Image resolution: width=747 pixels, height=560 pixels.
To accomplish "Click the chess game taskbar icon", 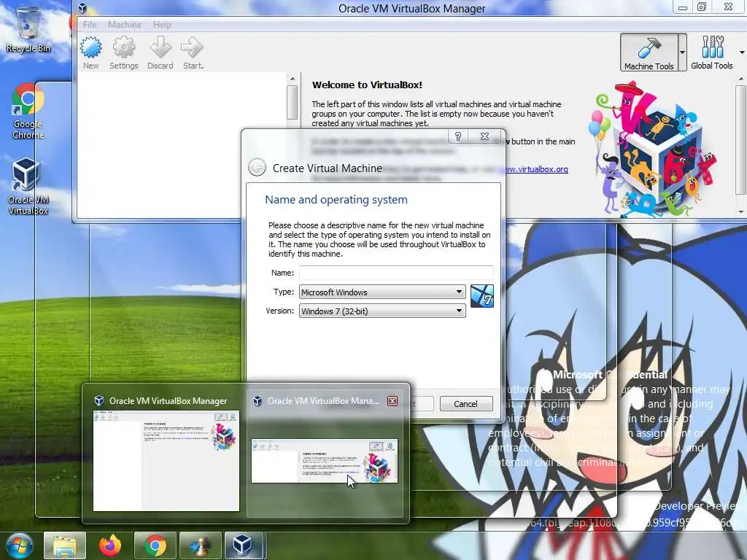I will click(200, 545).
